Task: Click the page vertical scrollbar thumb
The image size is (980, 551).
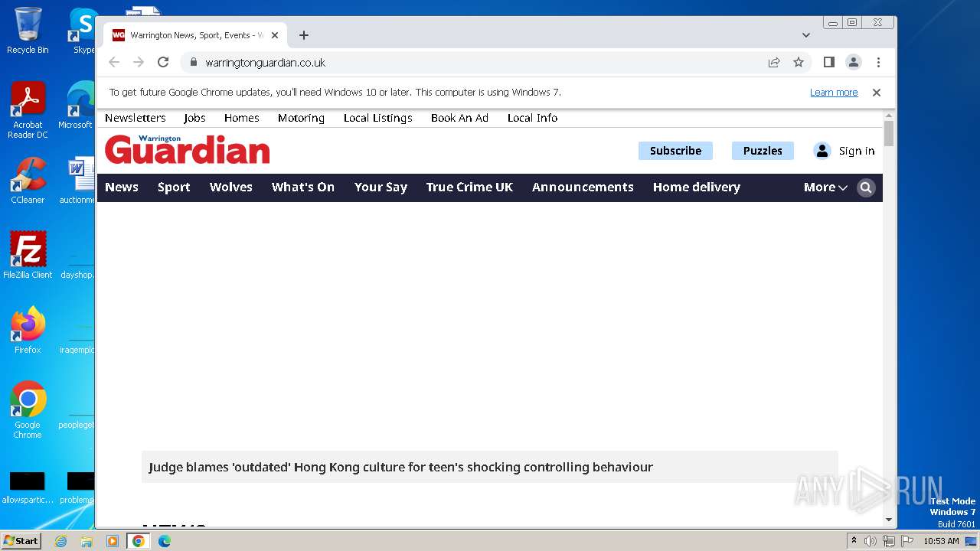Action: tap(889, 133)
